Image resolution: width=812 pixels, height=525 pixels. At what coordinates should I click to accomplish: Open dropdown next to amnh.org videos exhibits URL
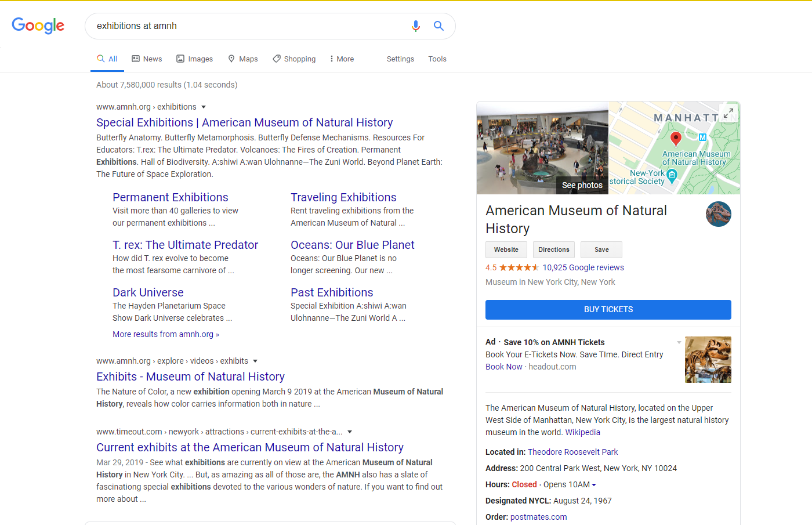tap(255, 361)
